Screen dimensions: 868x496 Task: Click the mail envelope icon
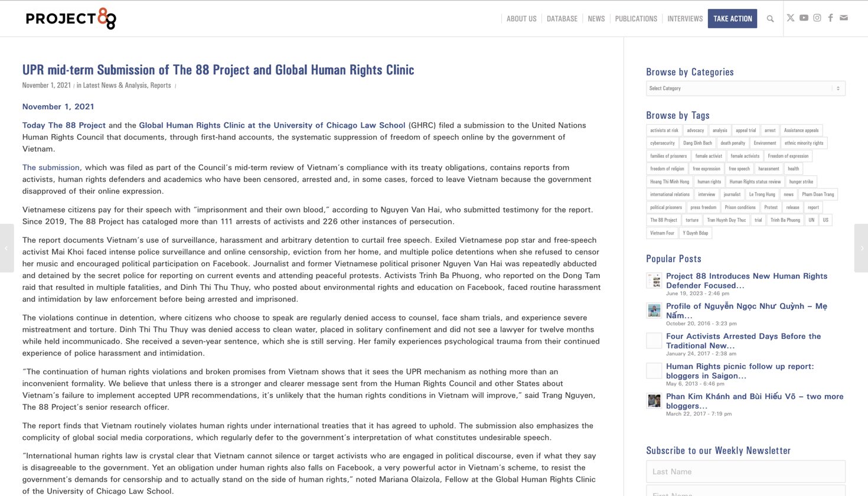(844, 18)
